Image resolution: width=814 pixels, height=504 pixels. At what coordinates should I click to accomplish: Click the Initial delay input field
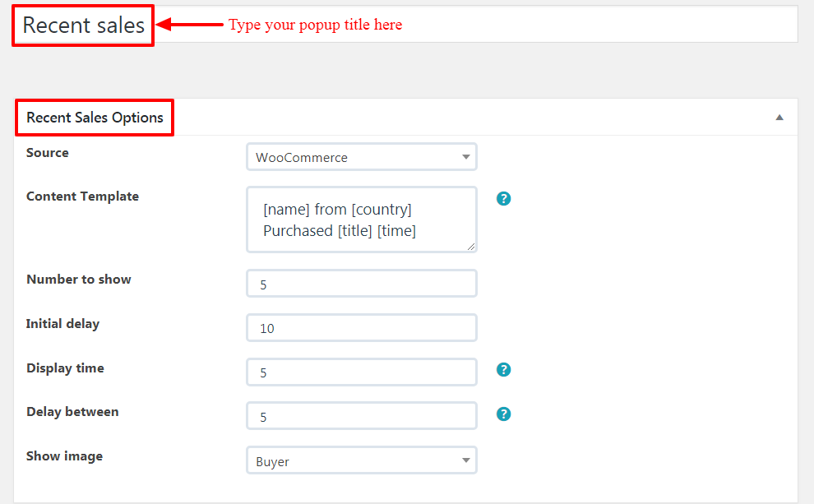tap(361, 327)
